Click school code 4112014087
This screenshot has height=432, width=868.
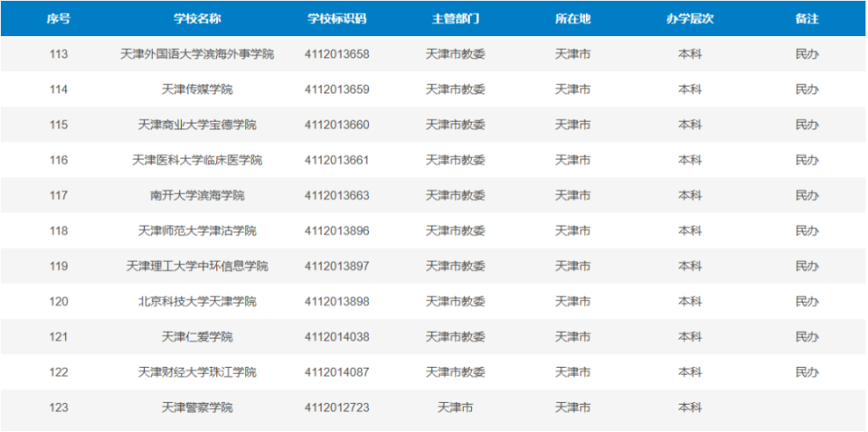click(x=336, y=373)
